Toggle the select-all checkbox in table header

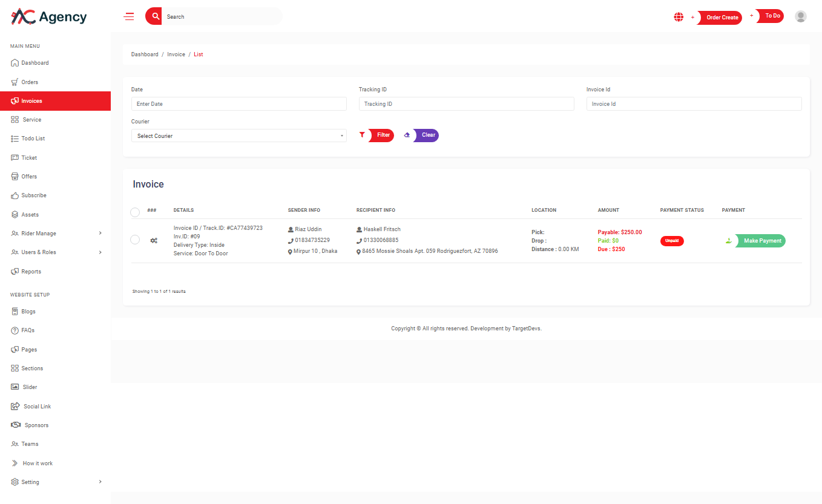click(135, 212)
